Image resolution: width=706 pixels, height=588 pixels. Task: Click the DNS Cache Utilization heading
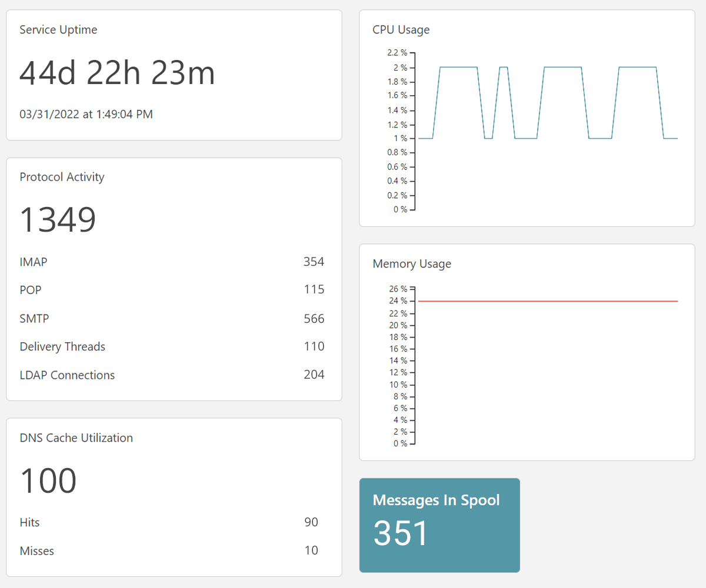(x=76, y=438)
